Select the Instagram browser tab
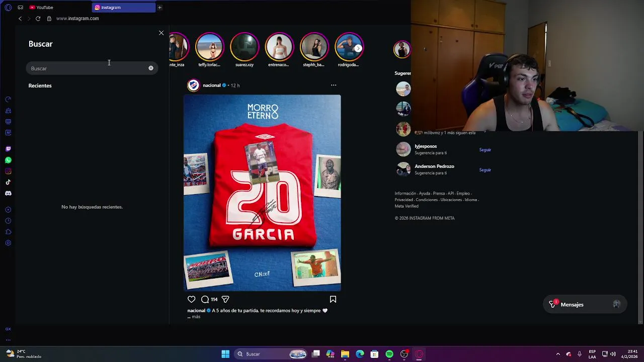Image resolution: width=644 pixels, height=362 pixels. [x=123, y=8]
